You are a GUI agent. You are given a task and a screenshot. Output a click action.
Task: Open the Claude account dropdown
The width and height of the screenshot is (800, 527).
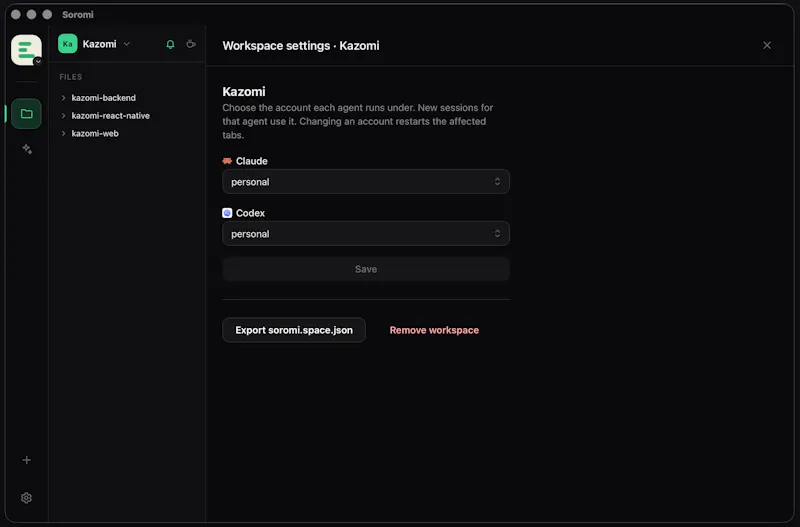click(x=366, y=182)
